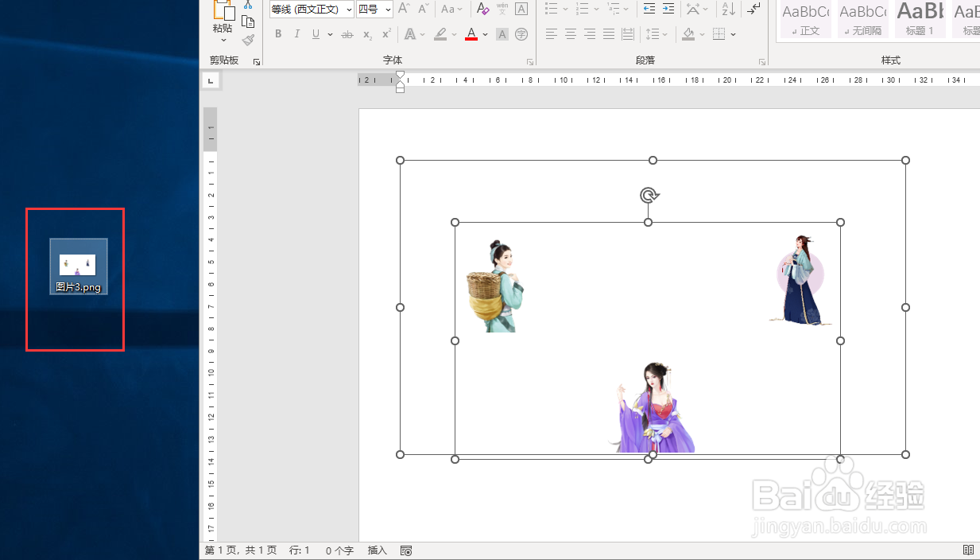This screenshot has height=560, width=980.
Task: Toggle Underline formatting
Action: 316,34
